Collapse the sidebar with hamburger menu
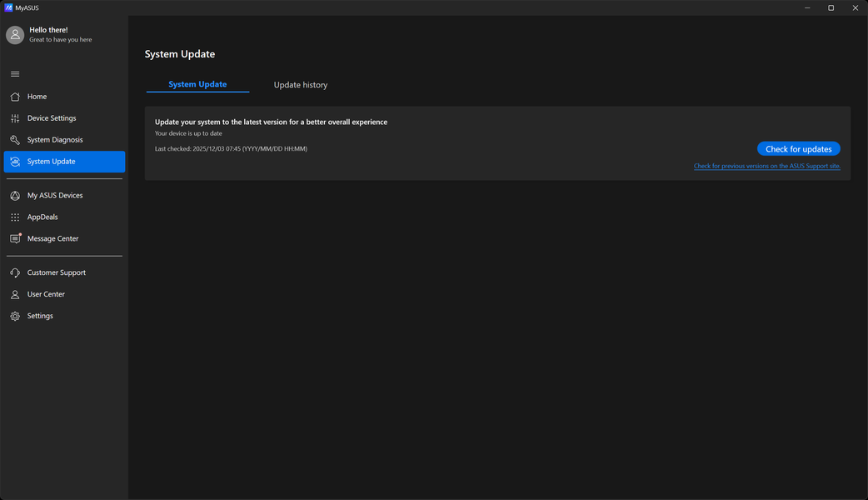 point(15,74)
